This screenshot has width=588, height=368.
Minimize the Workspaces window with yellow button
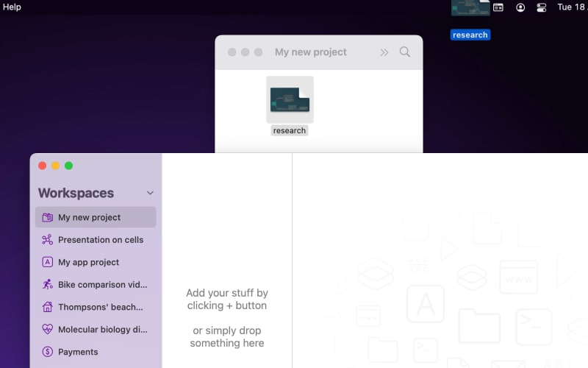point(56,166)
